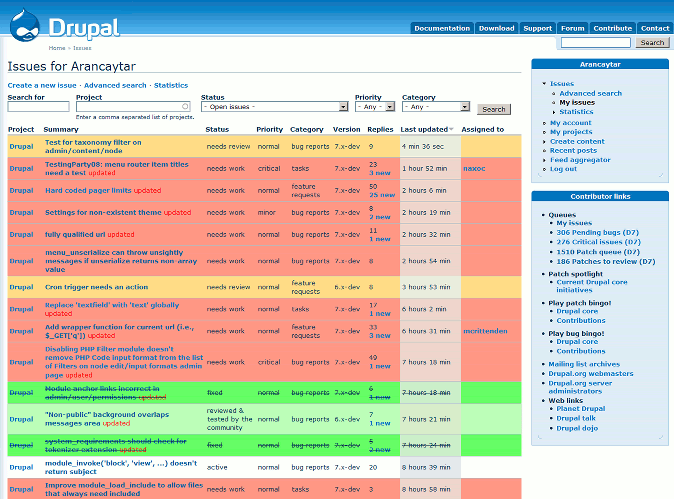The image size is (674, 499).
Task: Open the Advanced search link above filters
Action: click(x=115, y=85)
